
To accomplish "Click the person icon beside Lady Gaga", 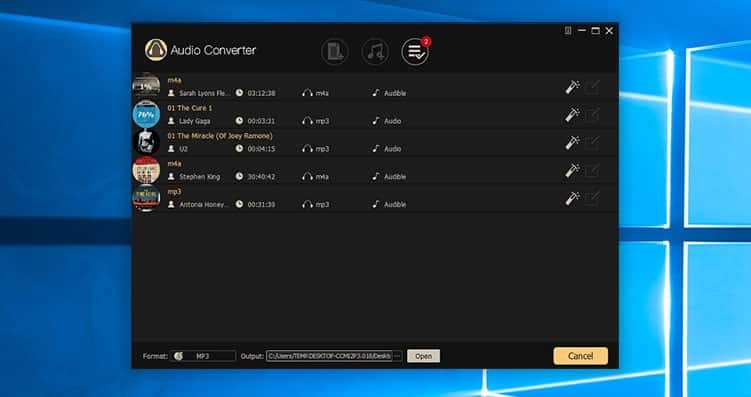I will click(171, 121).
